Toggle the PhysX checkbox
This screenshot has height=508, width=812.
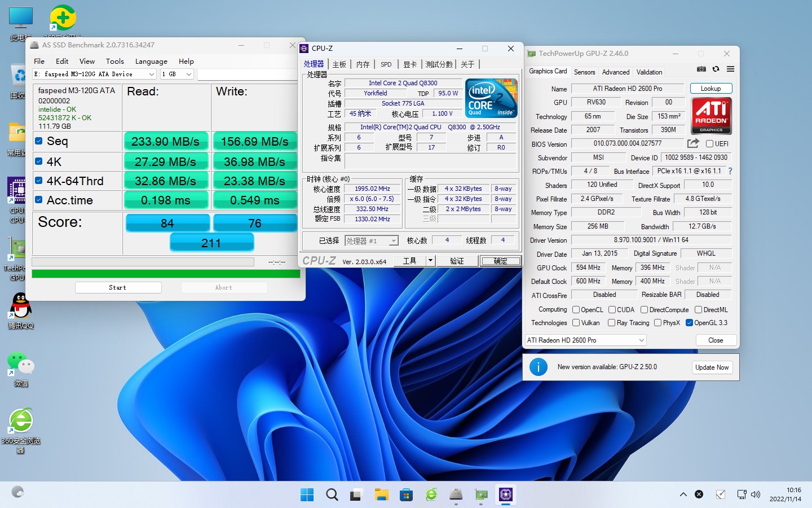tap(657, 323)
